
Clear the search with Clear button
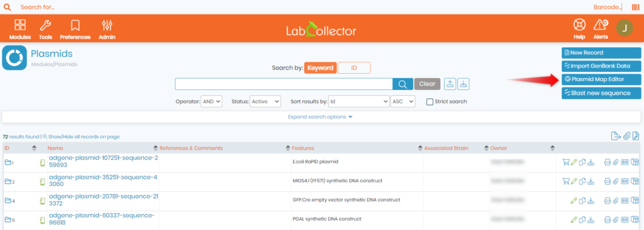click(x=427, y=84)
